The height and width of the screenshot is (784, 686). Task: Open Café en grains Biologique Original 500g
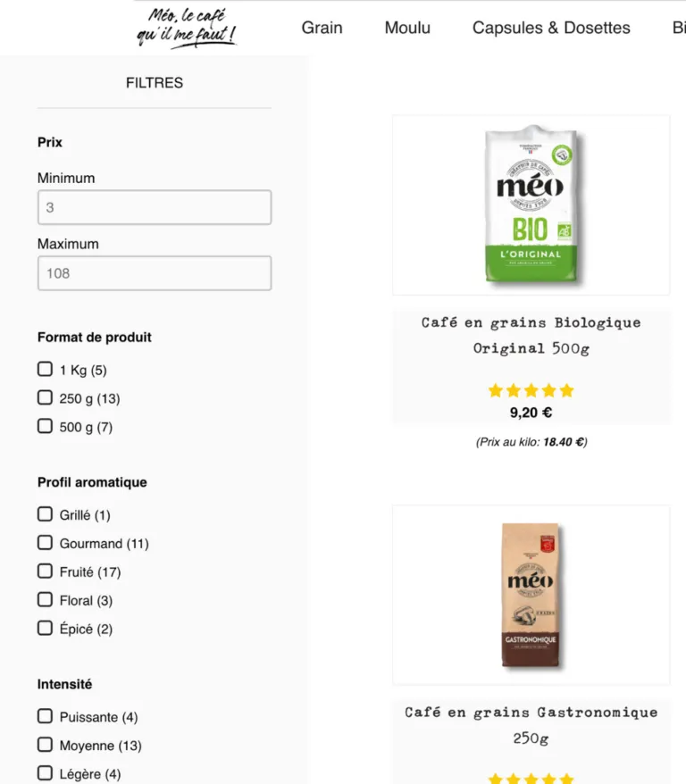(x=531, y=335)
